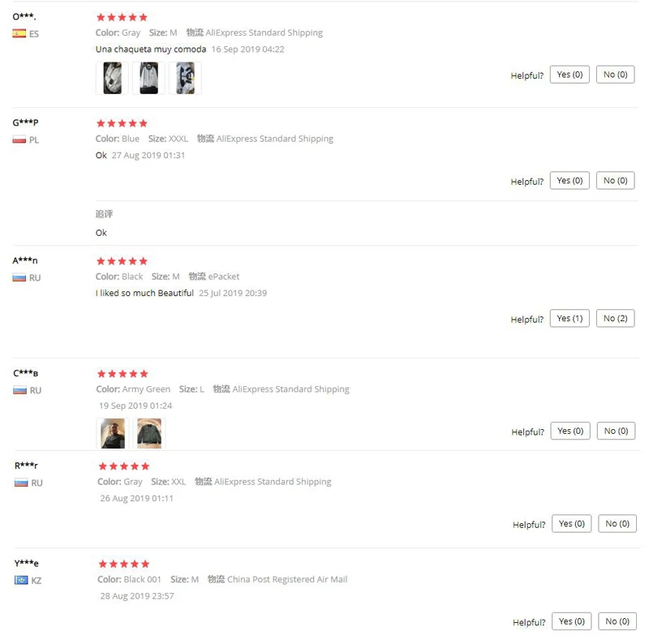
Task: Vote Yes (1) on A***n's review
Action: 569,318
